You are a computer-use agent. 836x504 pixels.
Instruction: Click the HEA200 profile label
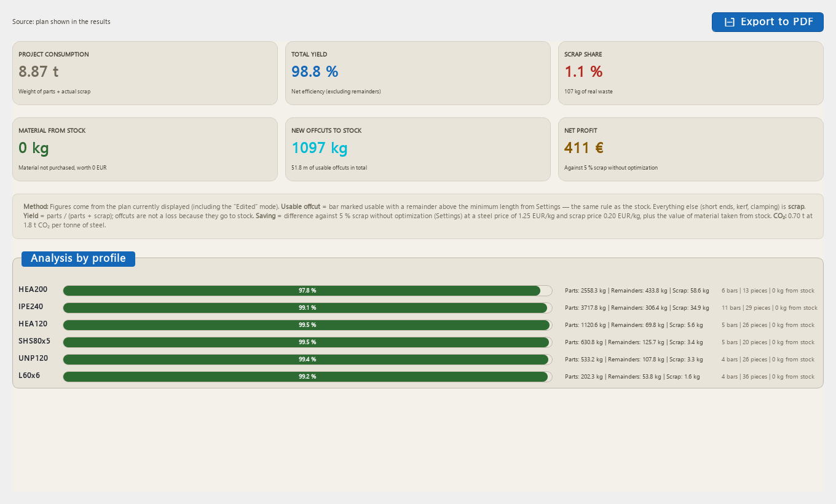pyautogui.click(x=33, y=289)
